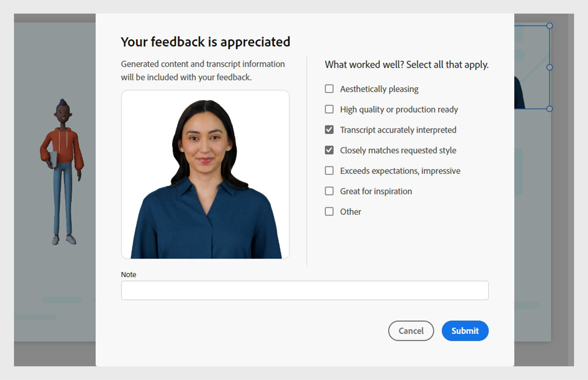Click the transcript information description text

[202, 70]
